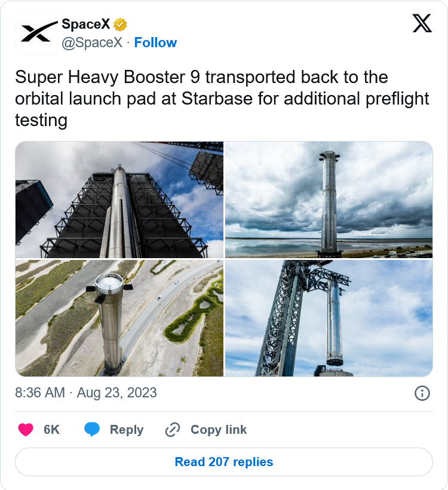Click the pink heart like icon
Image resolution: width=448 pixels, height=490 pixels.
[x=26, y=430]
